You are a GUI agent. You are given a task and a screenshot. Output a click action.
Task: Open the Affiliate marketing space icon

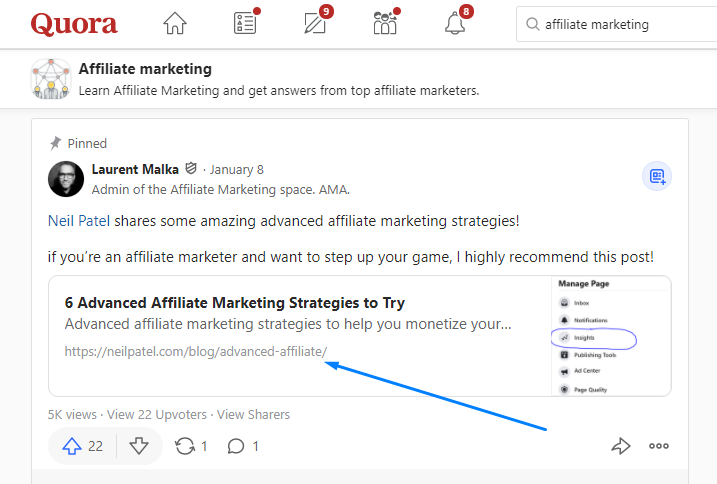(51, 79)
